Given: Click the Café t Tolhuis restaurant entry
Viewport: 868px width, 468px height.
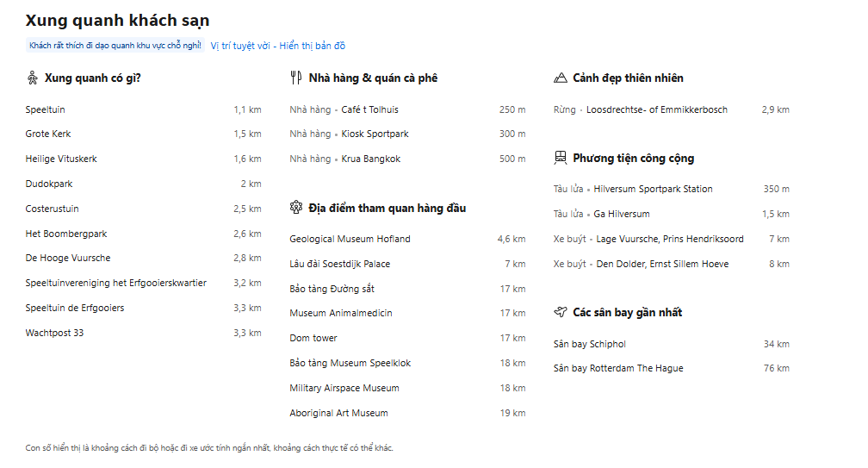Looking at the screenshot, I should coord(369,109).
